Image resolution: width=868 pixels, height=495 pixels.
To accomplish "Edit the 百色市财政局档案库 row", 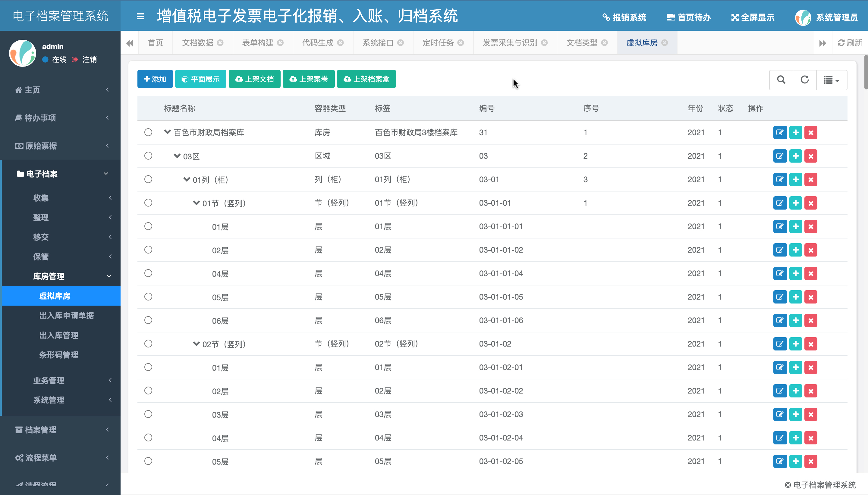I will 780,132.
